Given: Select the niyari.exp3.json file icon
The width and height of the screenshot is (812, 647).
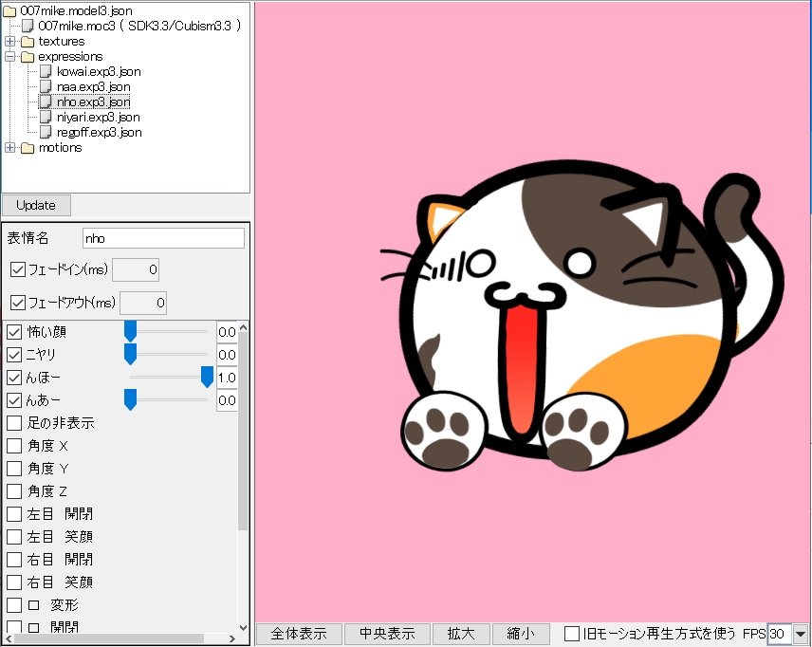Looking at the screenshot, I should (46, 117).
